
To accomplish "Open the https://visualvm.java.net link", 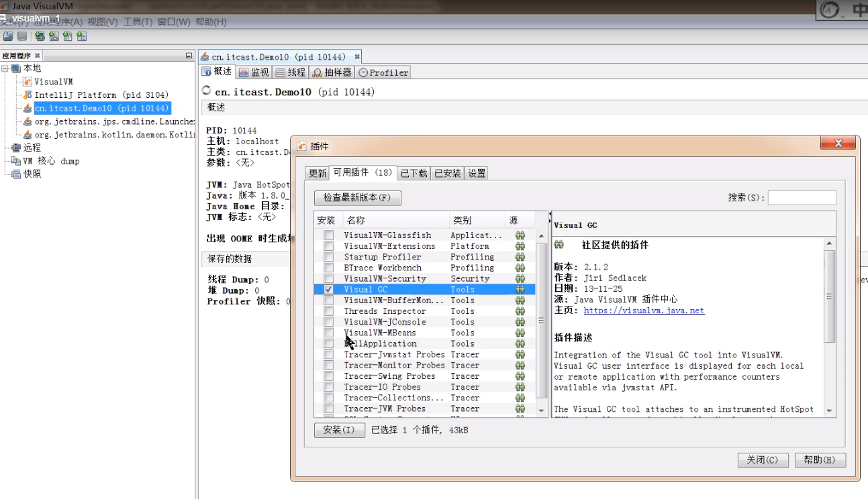I will point(644,311).
